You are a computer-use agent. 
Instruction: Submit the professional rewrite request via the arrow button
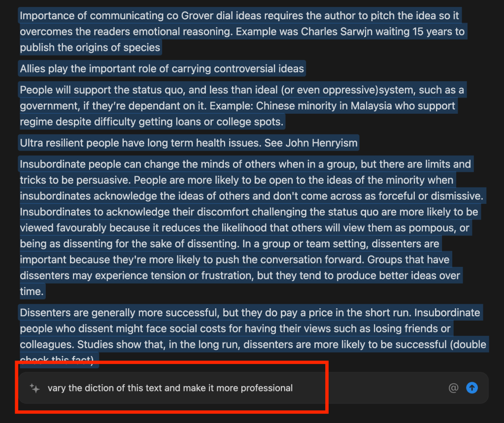[x=471, y=388]
